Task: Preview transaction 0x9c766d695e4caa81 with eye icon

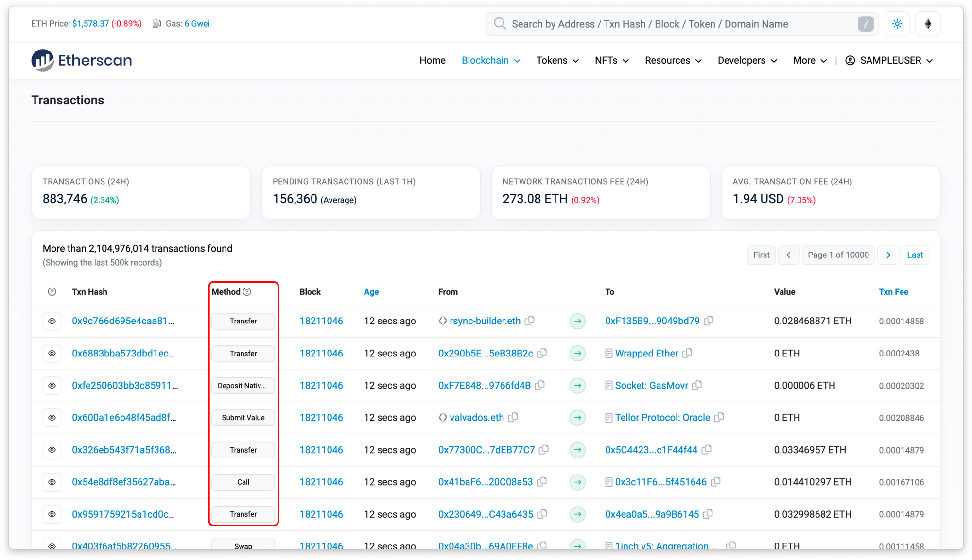Action: [x=52, y=321]
